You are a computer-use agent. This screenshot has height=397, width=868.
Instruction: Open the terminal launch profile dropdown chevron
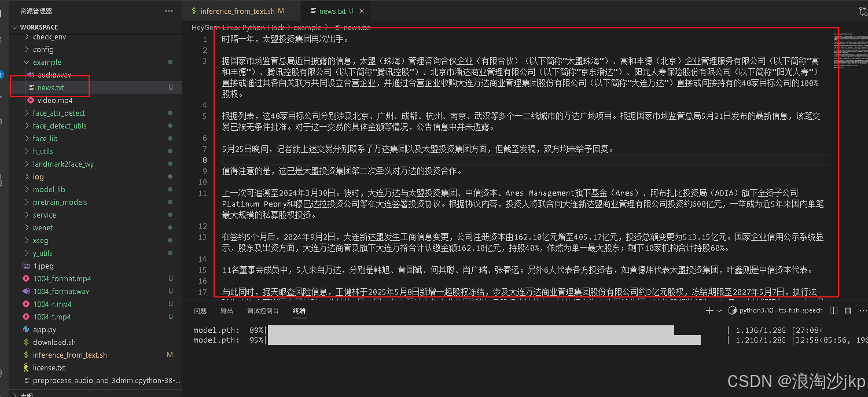719,311
